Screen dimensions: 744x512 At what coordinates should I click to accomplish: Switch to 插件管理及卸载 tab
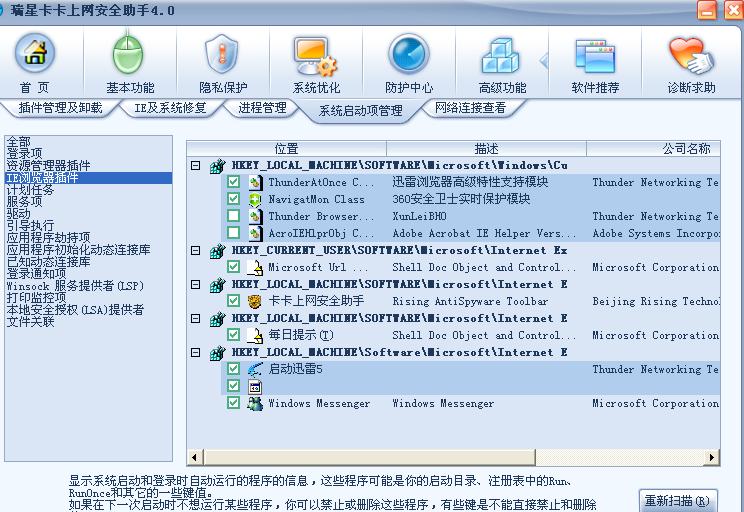point(60,108)
